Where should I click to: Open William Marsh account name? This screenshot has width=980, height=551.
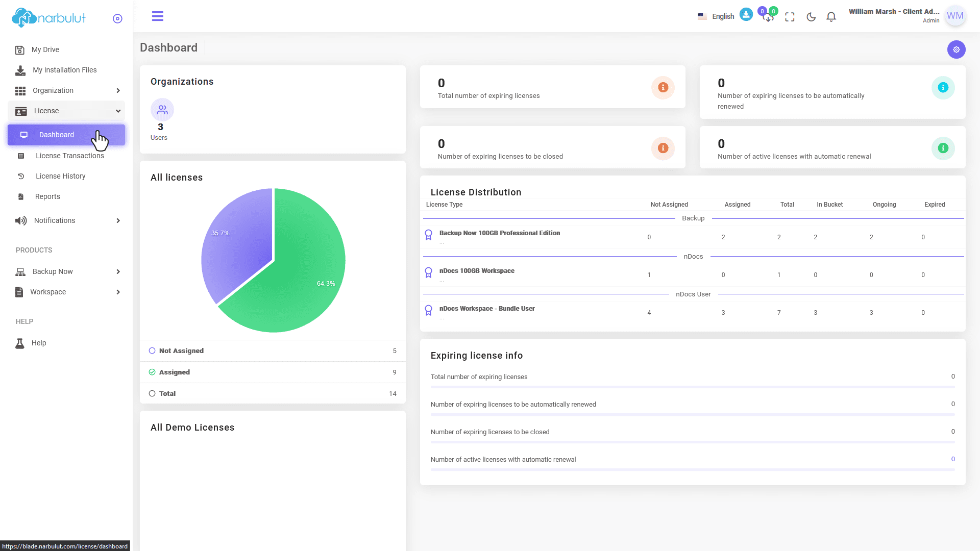point(894,12)
